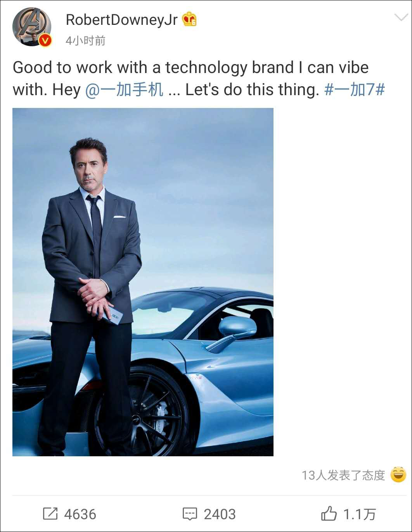Open RobertDowneyJr's Avengers profile avatar
This screenshot has width=412, height=532.
[x=32, y=27]
